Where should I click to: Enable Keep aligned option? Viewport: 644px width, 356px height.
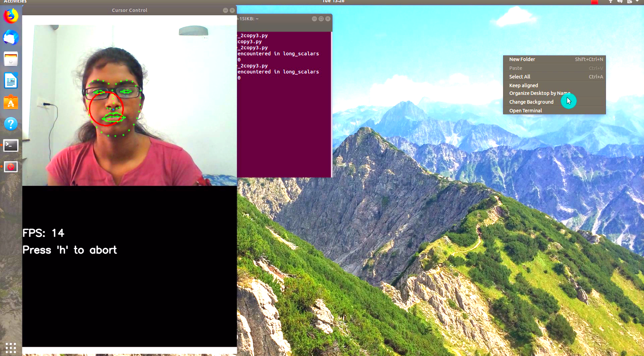[x=524, y=85]
